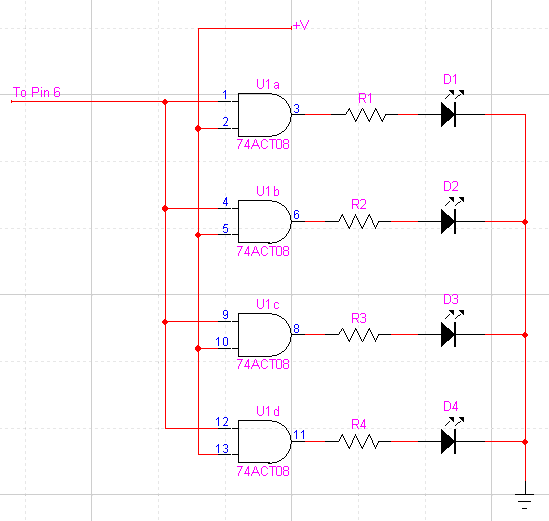This screenshot has height=521, width=549.
Task: Select resistor R2 zigzag symbol
Action: [x=359, y=221]
